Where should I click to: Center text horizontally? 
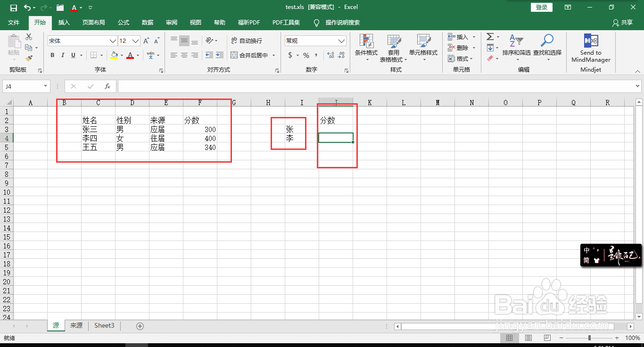coord(184,55)
